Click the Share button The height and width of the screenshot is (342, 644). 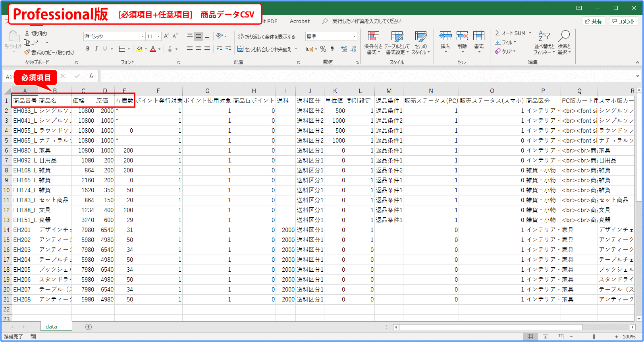594,21
